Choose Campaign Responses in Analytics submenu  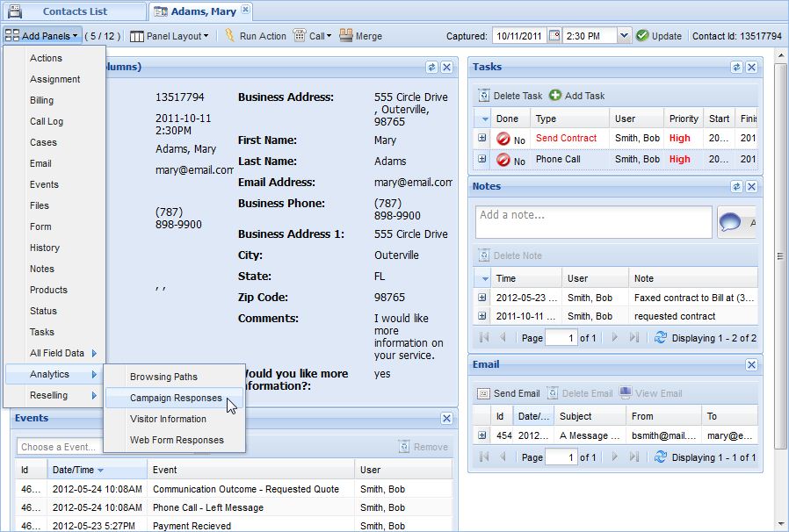point(175,398)
